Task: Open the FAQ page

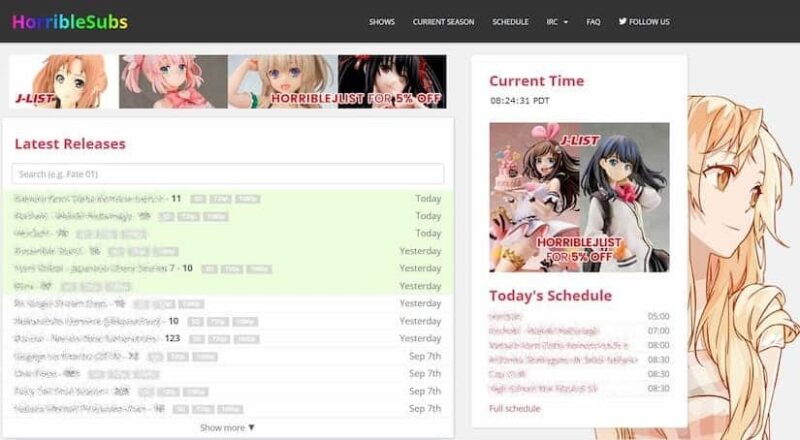Action: click(x=593, y=22)
